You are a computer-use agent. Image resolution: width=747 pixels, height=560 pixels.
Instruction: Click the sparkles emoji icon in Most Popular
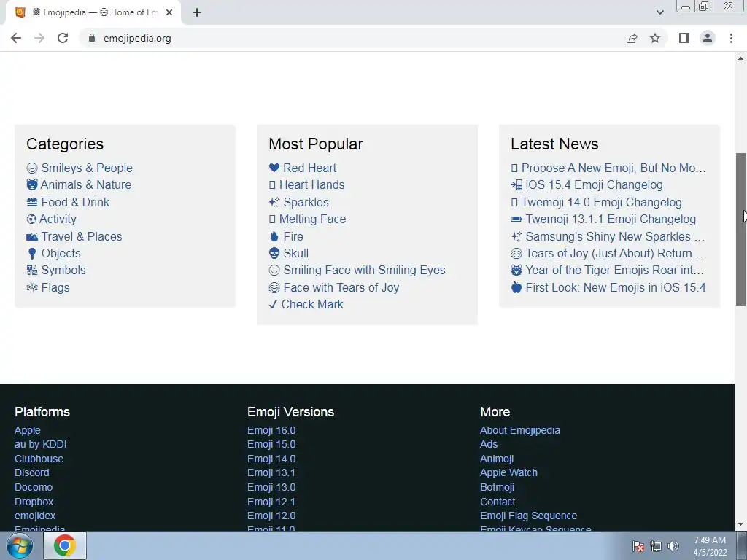(x=274, y=203)
